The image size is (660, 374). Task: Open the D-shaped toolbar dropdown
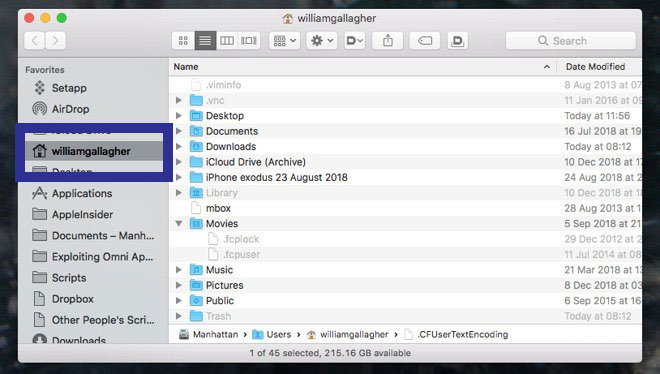[354, 41]
